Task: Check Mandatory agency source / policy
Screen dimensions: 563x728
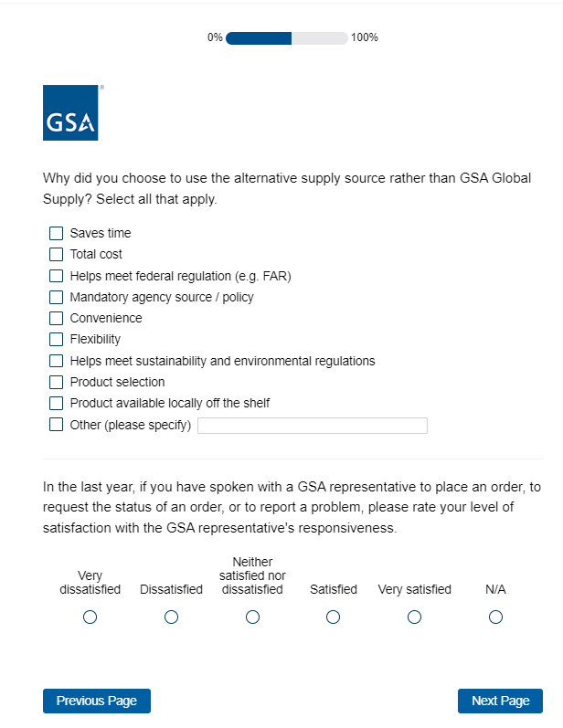Action: point(57,297)
